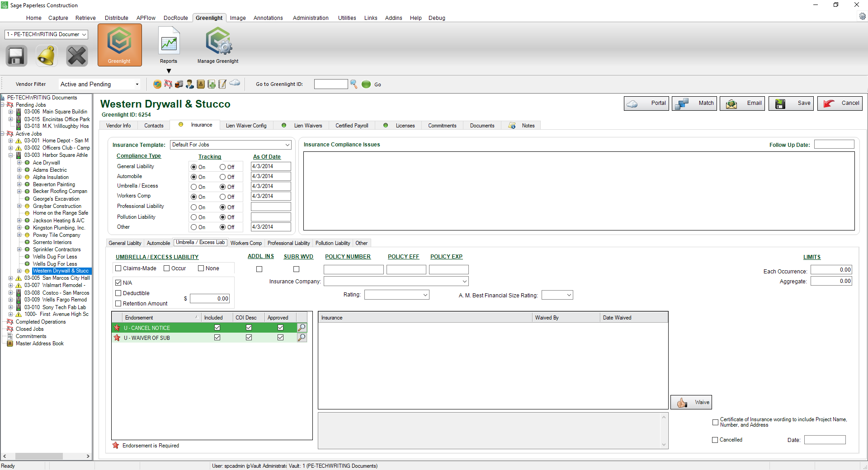Click the Notes tab icon
This screenshot has width=868, height=470.
pyautogui.click(x=512, y=126)
